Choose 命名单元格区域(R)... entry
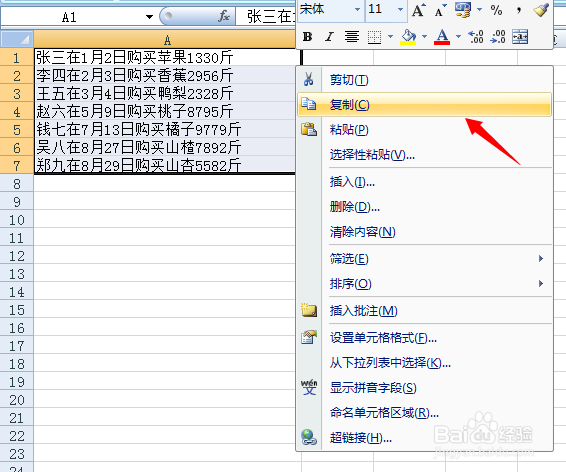 coord(424,412)
